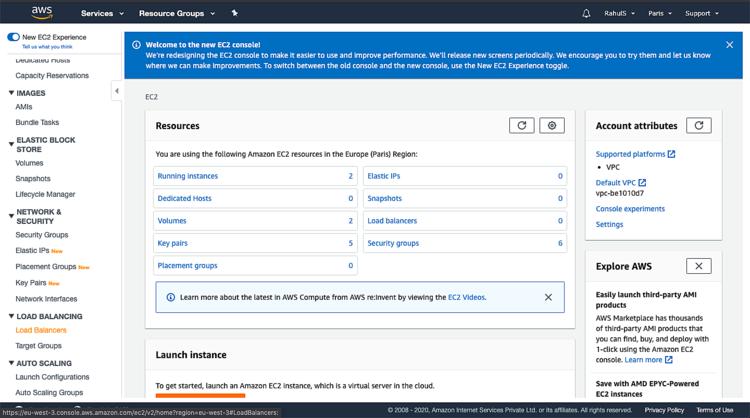Viewport: 750px width, 418px height.
Task: Open the Running instances link
Action: click(187, 176)
